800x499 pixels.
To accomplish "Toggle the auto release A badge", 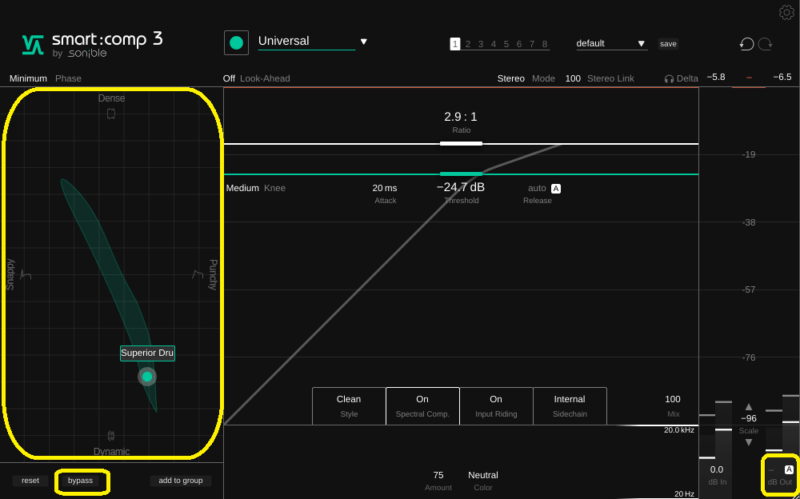I will point(556,188).
